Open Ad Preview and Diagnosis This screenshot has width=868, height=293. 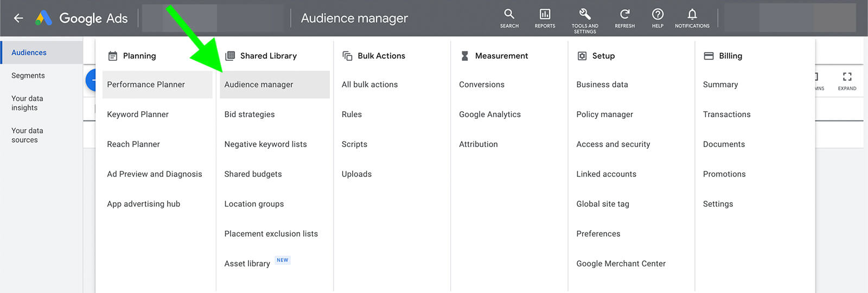point(155,174)
